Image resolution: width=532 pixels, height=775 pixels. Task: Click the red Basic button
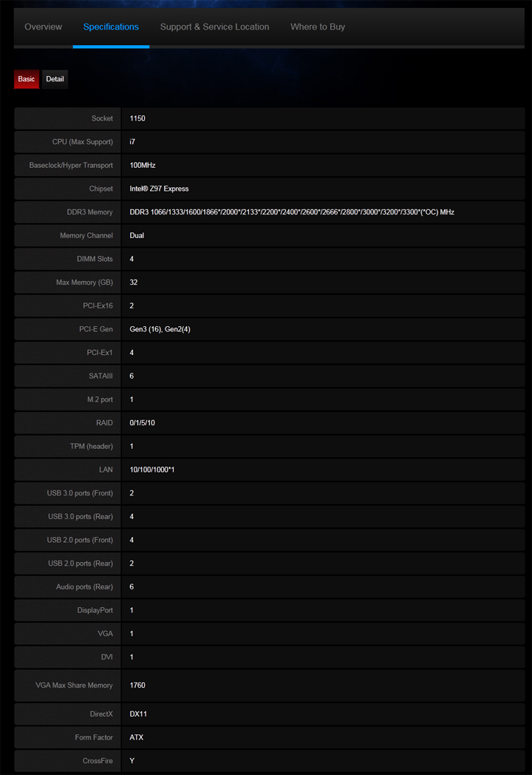[26, 79]
